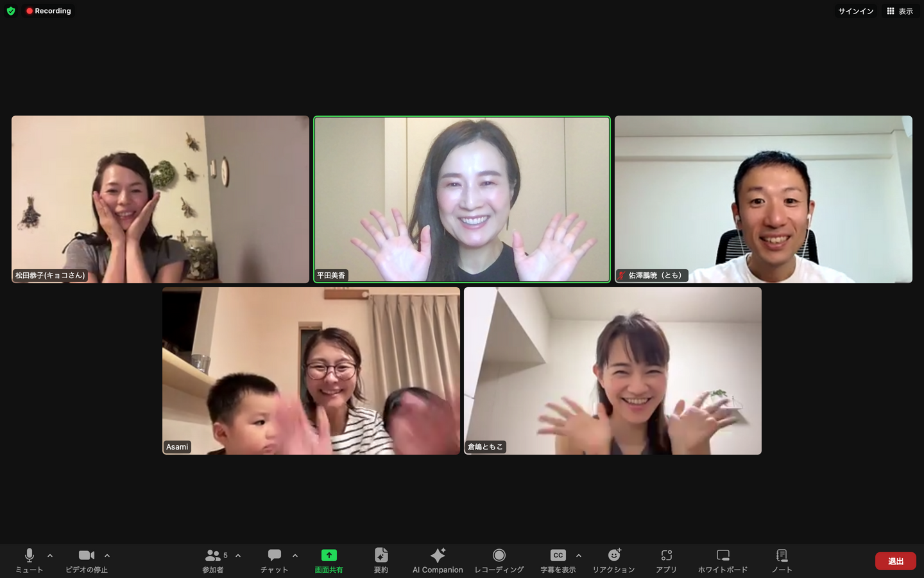Open the apps (アプリ) panel
924x578 pixels.
click(666, 560)
